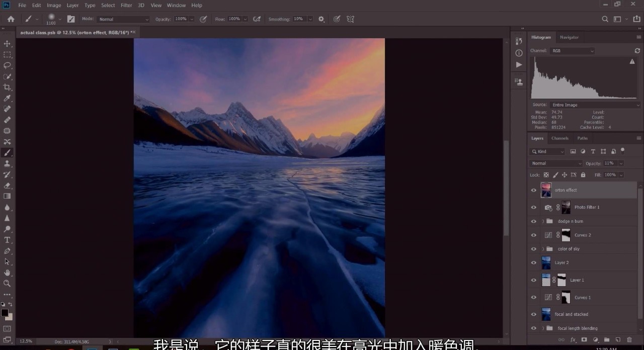
Task: Create a new group folder
Action: (607, 340)
